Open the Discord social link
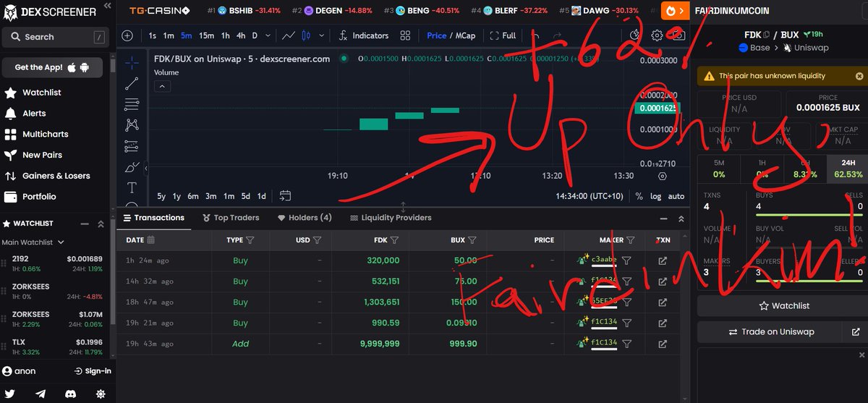The image size is (868, 403). click(x=71, y=394)
